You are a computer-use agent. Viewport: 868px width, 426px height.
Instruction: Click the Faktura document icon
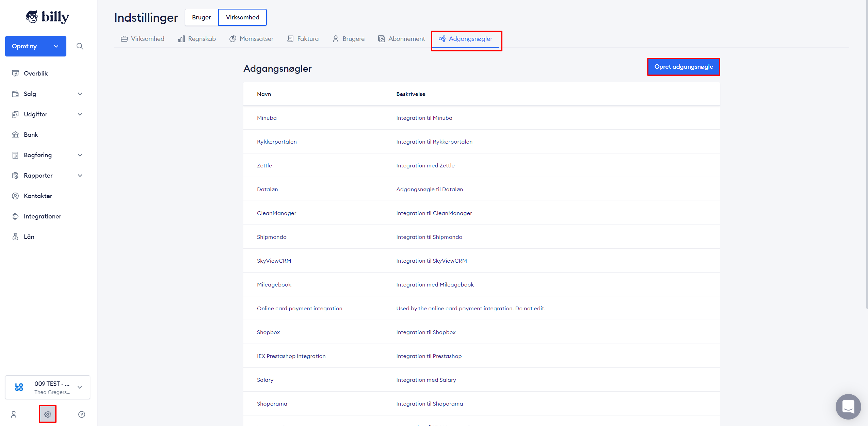click(x=290, y=39)
